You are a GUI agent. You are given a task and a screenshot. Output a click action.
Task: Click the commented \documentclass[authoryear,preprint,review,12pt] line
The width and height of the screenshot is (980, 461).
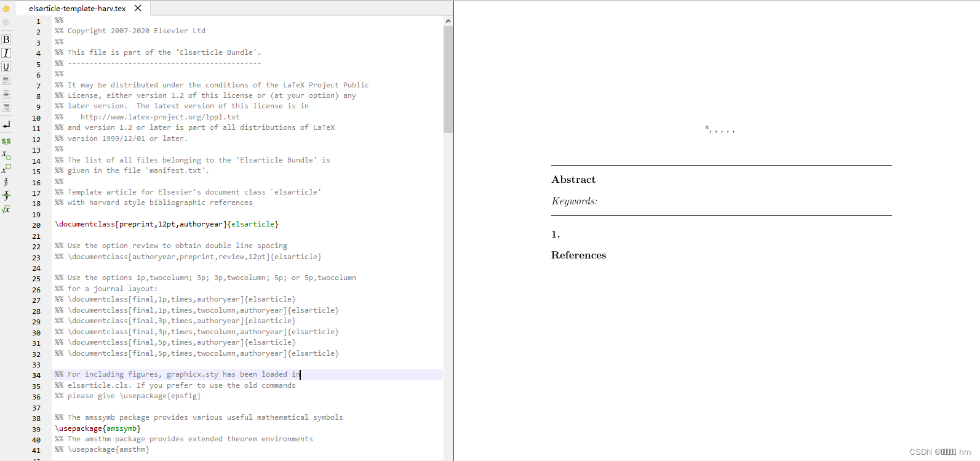(188, 257)
